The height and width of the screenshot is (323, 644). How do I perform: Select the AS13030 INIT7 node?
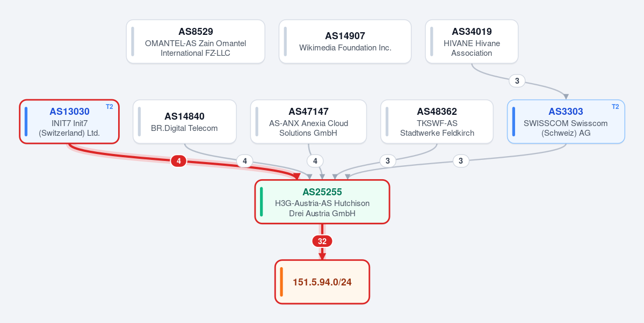tap(69, 121)
